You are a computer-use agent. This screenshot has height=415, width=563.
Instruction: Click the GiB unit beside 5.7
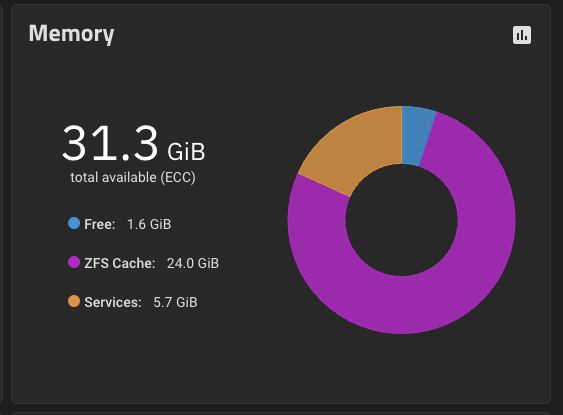[187, 302]
